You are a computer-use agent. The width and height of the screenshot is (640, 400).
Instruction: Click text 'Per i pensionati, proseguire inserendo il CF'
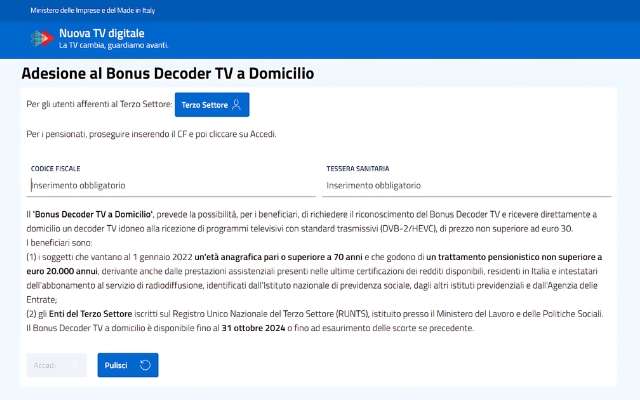(107, 134)
